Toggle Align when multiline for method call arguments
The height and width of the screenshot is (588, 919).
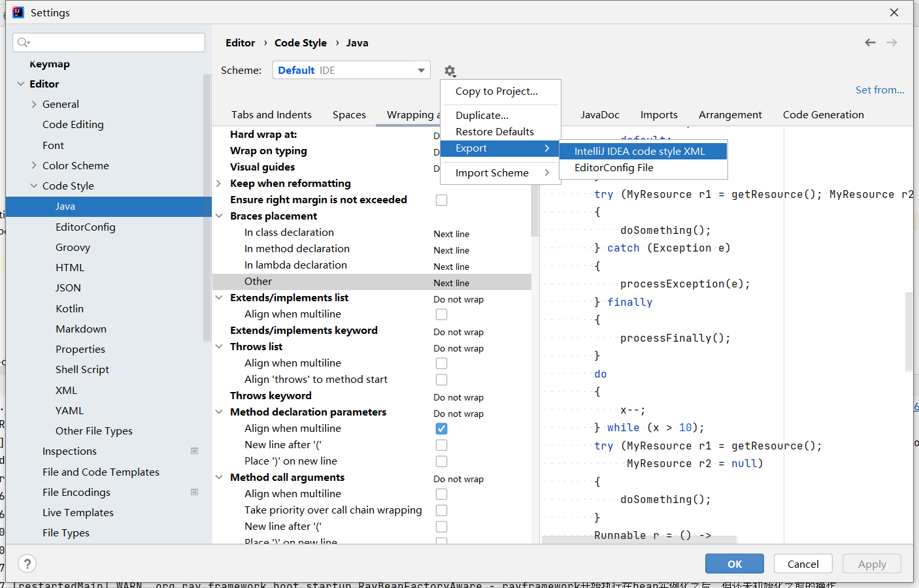coord(442,494)
